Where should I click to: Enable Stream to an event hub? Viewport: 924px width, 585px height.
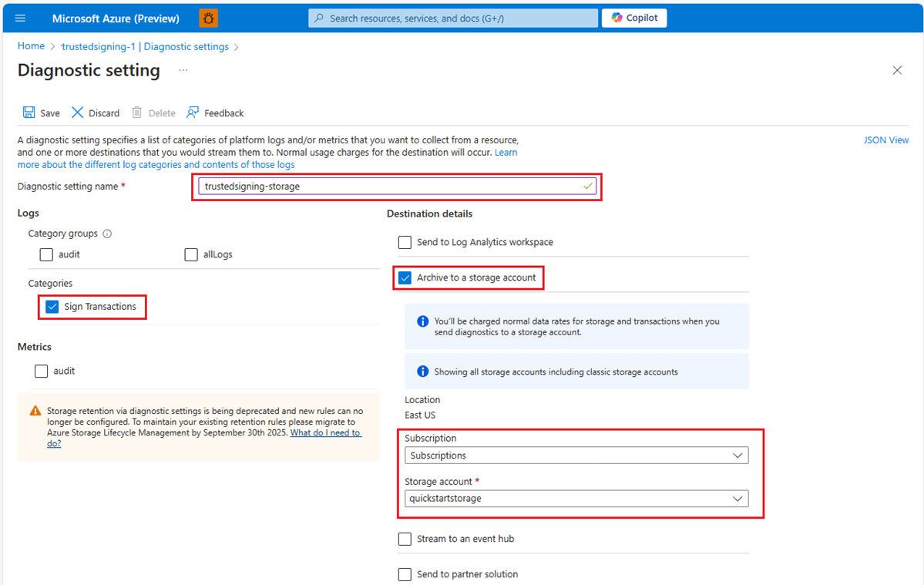click(x=405, y=539)
